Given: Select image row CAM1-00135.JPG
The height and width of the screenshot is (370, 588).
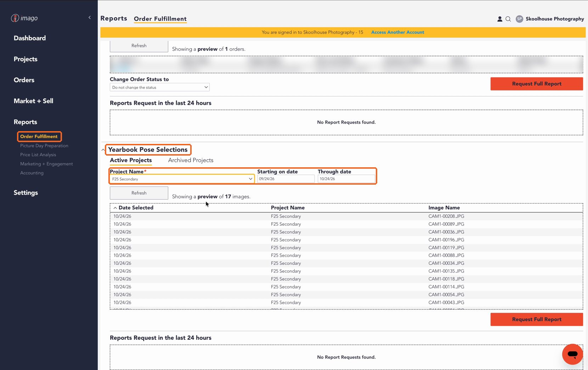Looking at the screenshot, I should click(x=346, y=271).
